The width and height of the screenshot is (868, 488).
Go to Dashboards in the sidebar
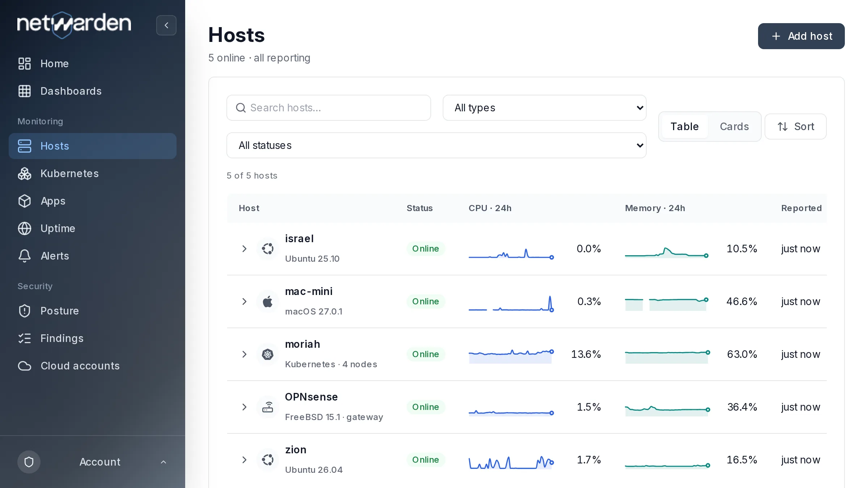pos(93,91)
